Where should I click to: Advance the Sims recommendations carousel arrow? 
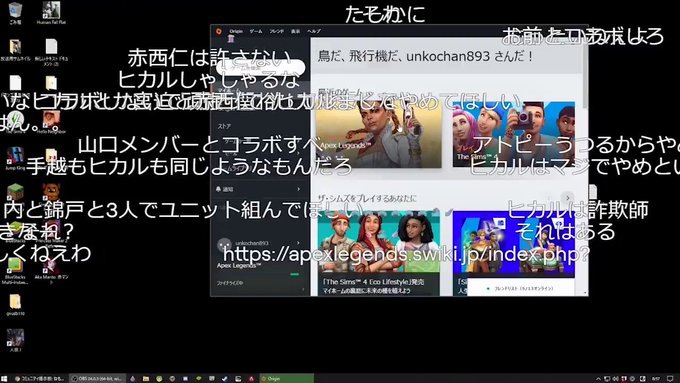568,198
